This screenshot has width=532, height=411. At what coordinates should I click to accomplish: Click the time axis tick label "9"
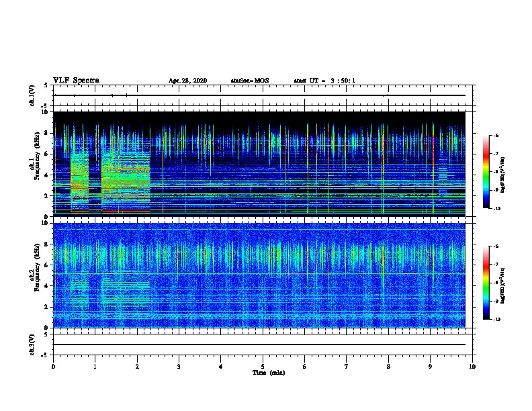(x=430, y=367)
